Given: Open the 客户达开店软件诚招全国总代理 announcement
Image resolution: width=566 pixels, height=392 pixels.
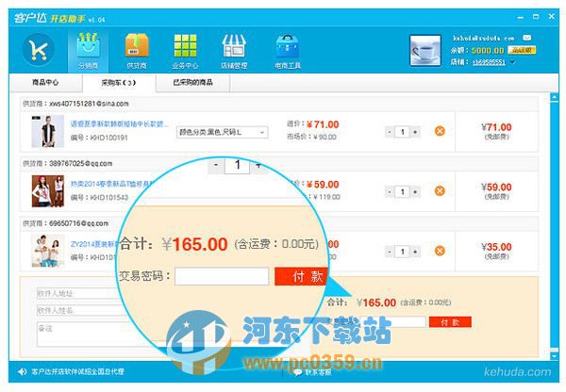Looking at the screenshot, I should pos(78,371).
